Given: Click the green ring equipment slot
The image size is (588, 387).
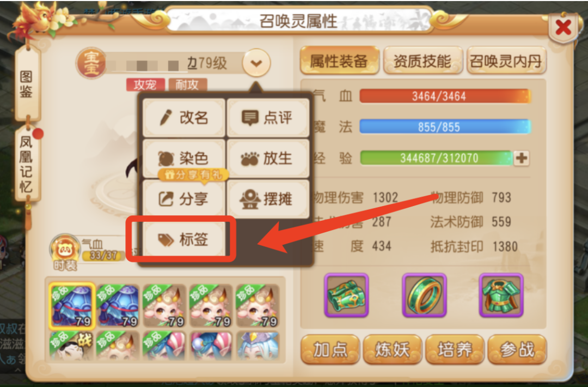Looking at the screenshot, I should click(424, 295).
